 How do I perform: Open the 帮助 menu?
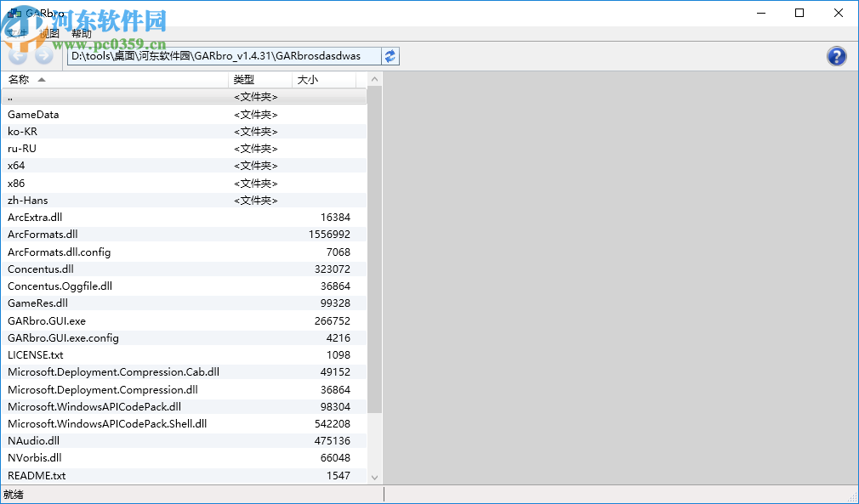click(x=82, y=33)
